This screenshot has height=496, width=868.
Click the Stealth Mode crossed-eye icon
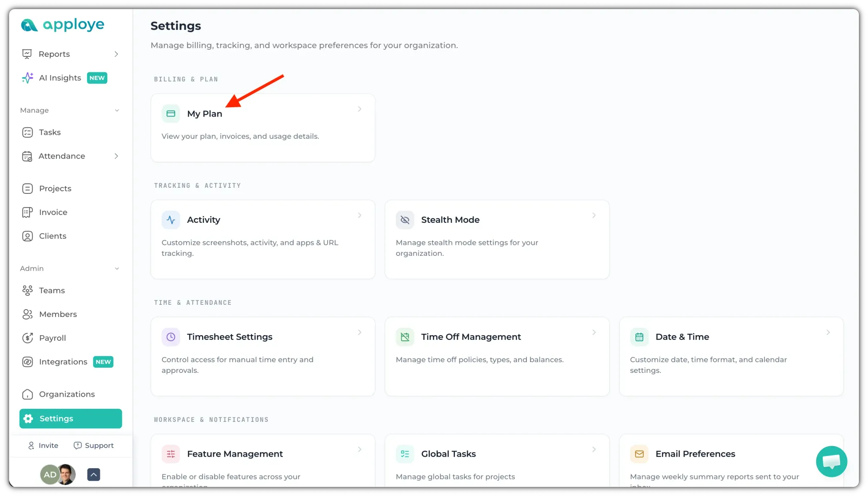tap(405, 220)
